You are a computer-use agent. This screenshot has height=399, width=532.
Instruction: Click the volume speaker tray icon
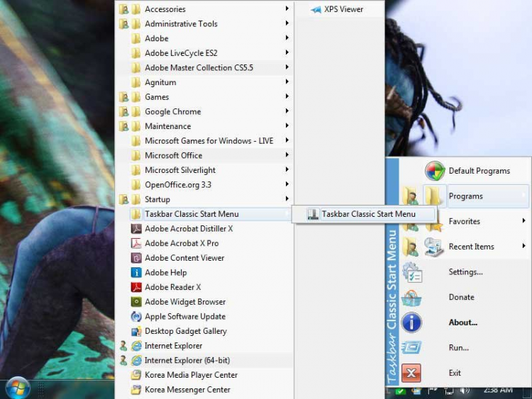(x=464, y=390)
